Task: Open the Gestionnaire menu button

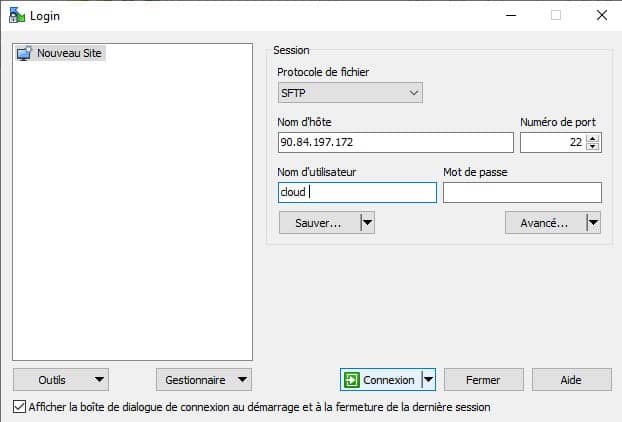Action: [204, 380]
